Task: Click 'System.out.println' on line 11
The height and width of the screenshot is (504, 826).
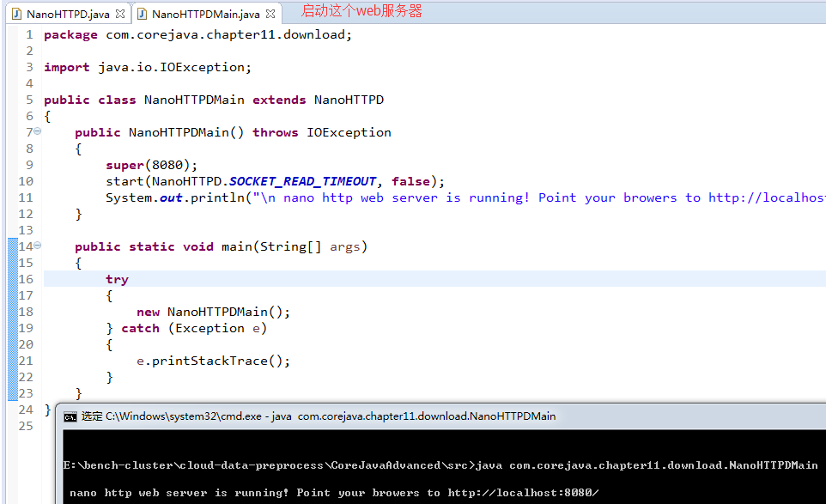Action: click(175, 198)
